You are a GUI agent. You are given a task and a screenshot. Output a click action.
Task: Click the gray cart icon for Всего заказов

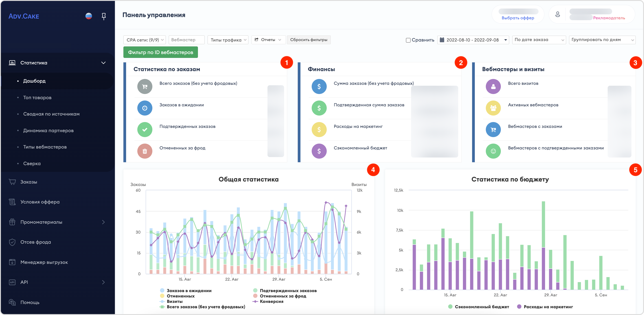point(145,87)
